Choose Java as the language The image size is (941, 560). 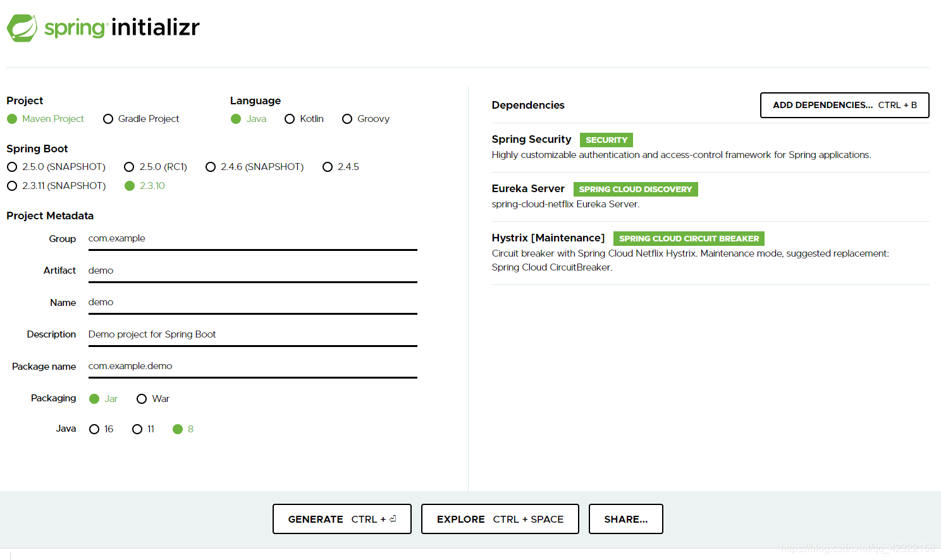[x=249, y=119]
